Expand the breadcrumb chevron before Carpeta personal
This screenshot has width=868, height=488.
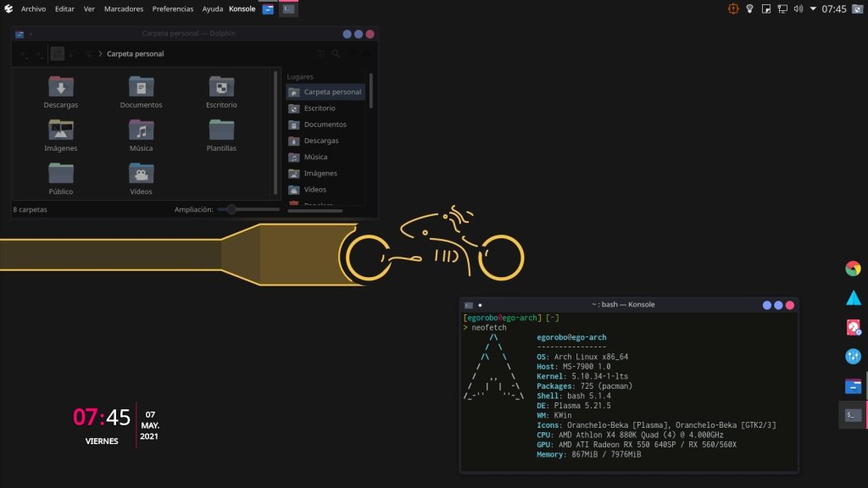[x=100, y=54]
